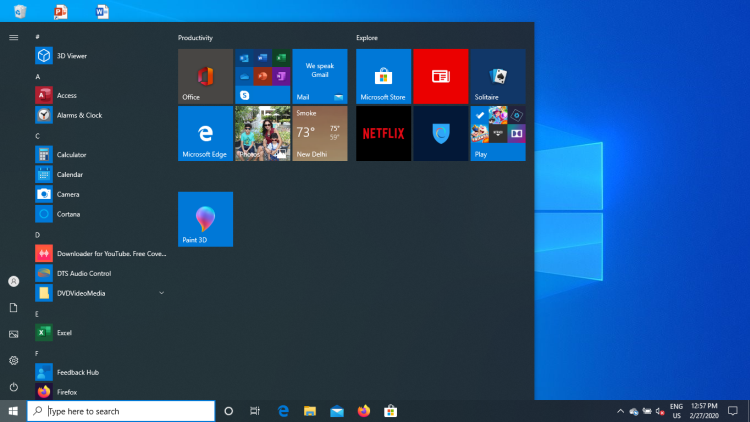
Task: Expand the Start hamburger menu
Action: tap(13, 37)
